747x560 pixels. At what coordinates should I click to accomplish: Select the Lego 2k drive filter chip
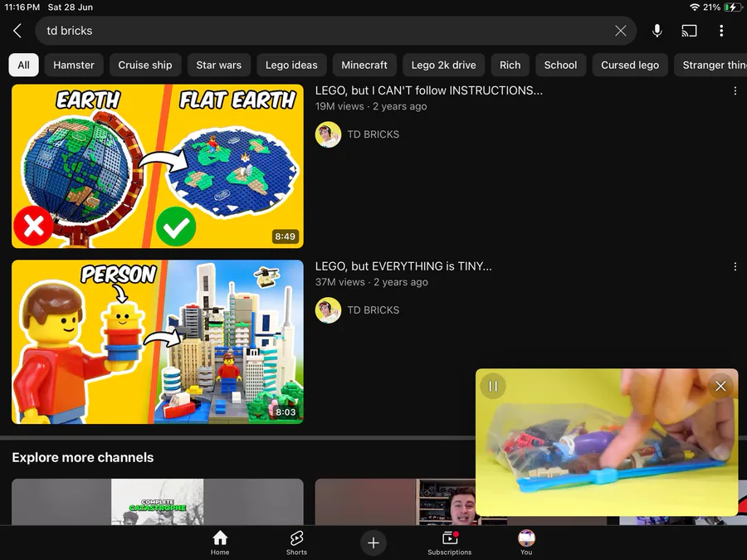[443, 66]
